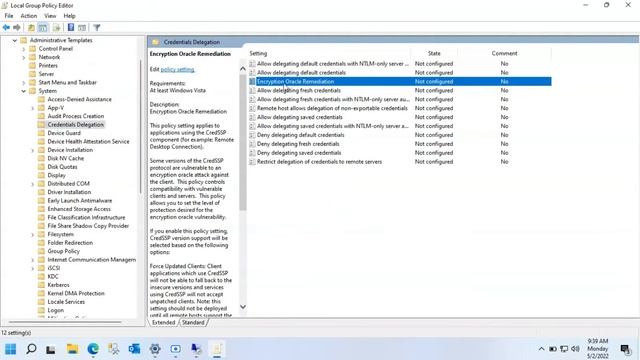Sort by the Setting column header
Screen dimensions: 640x360
(x=329, y=53)
